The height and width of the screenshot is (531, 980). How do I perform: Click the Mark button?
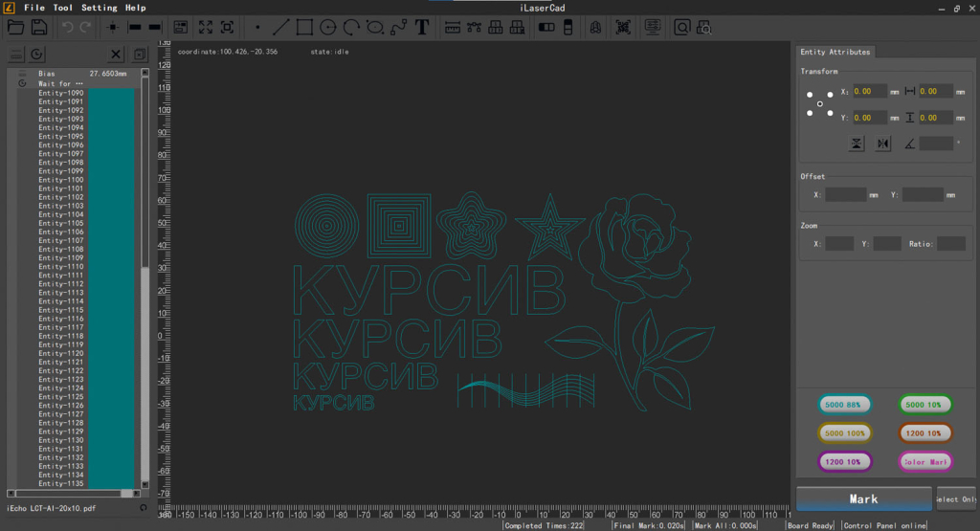point(864,498)
